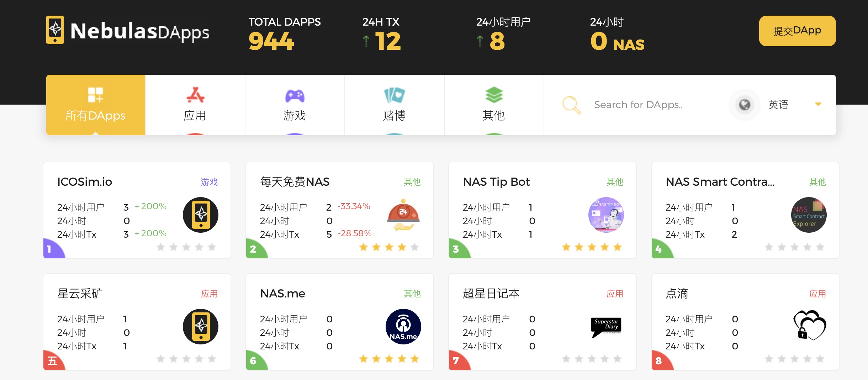This screenshot has width=868, height=380.
Task: Open the NAS Smart Contra... title link
Action: [720, 182]
